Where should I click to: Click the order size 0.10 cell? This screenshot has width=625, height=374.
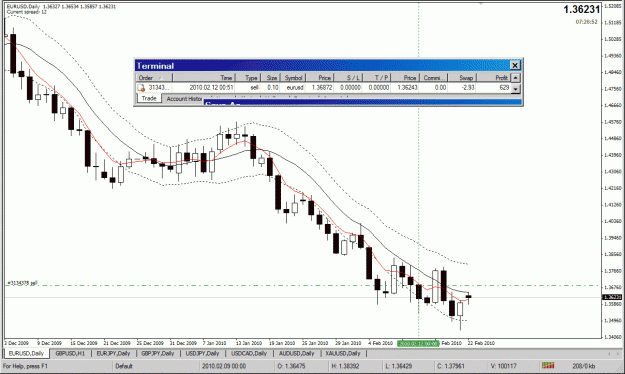pyautogui.click(x=273, y=88)
